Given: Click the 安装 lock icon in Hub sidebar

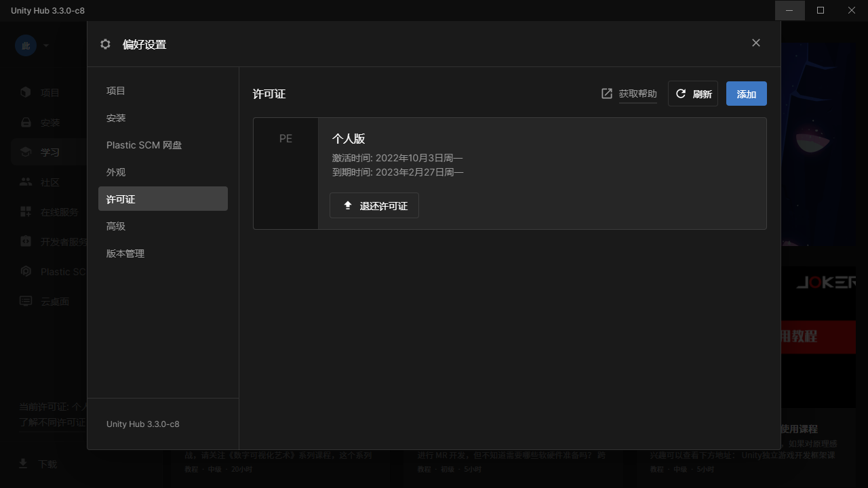Looking at the screenshot, I should 26,123.
